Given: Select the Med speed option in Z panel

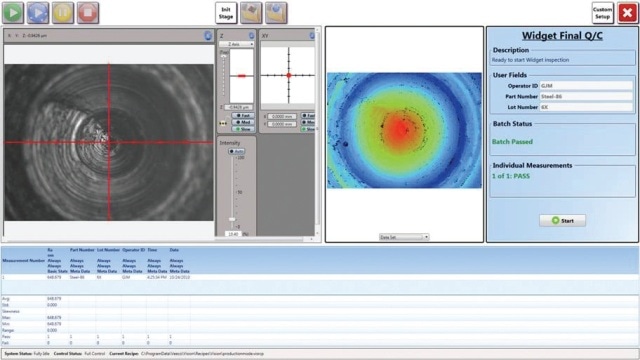Looking at the screenshot, I should 243,122.
